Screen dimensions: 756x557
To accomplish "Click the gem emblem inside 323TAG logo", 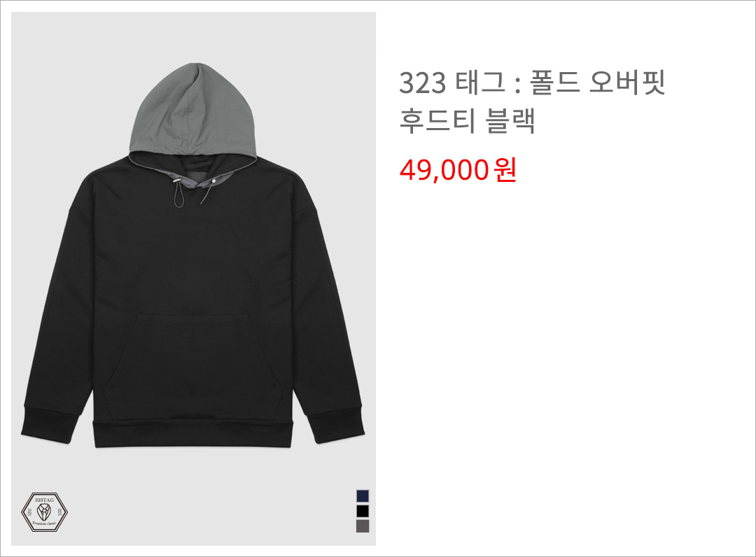I will coord(44,512).
